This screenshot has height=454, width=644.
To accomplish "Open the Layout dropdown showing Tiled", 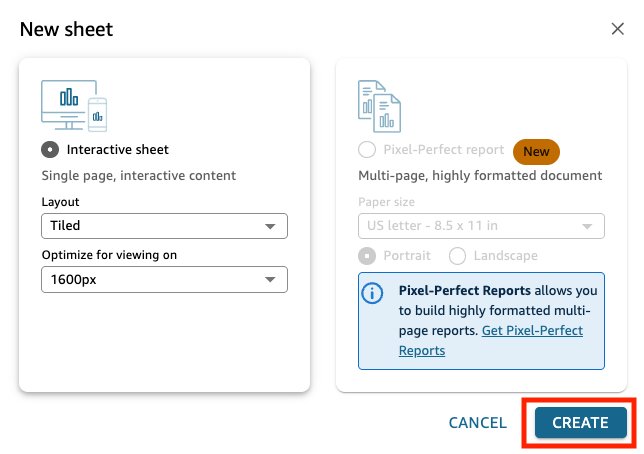I will click(164, 226).
